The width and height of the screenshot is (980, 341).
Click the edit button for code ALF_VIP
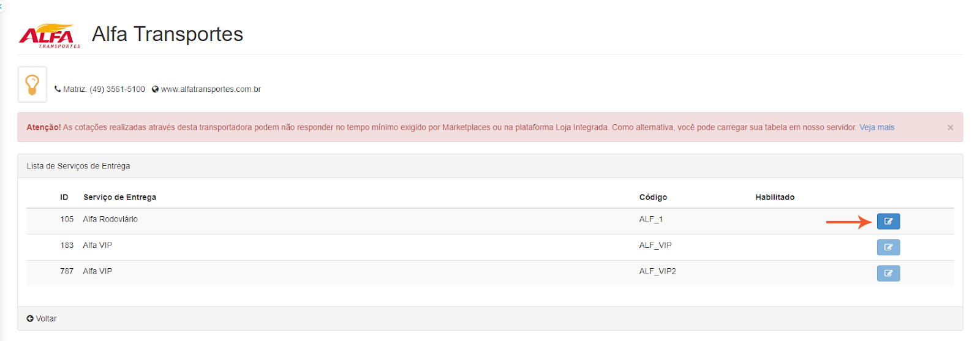click(888, 247)
